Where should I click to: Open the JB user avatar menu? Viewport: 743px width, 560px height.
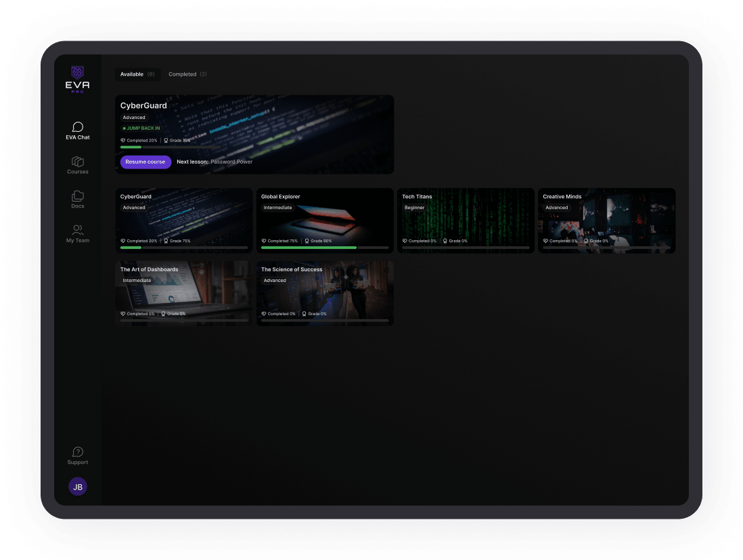78,486
